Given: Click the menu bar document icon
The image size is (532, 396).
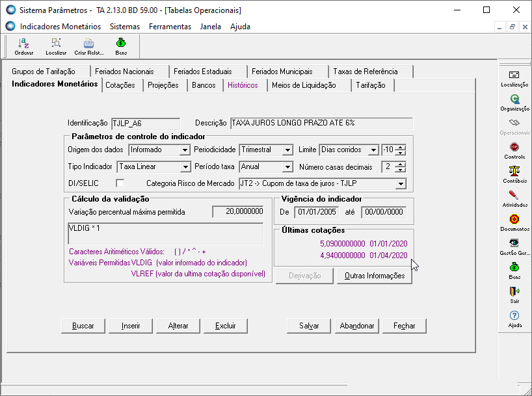Looking at the screenshot, I should pyautogui.click(x=10, y=26).
